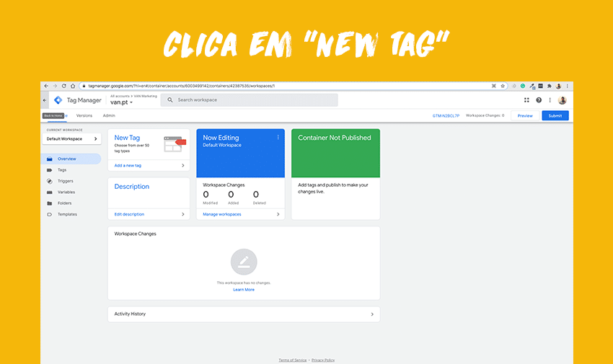
Task: Click the Workspace Changes: 0 header text
Action: pos(485,115)
